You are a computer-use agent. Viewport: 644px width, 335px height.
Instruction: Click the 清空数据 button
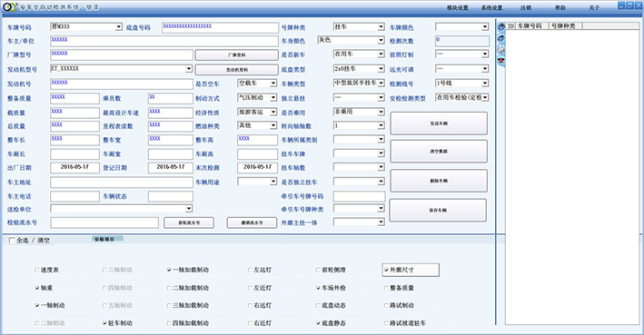[x=439, y=151]
